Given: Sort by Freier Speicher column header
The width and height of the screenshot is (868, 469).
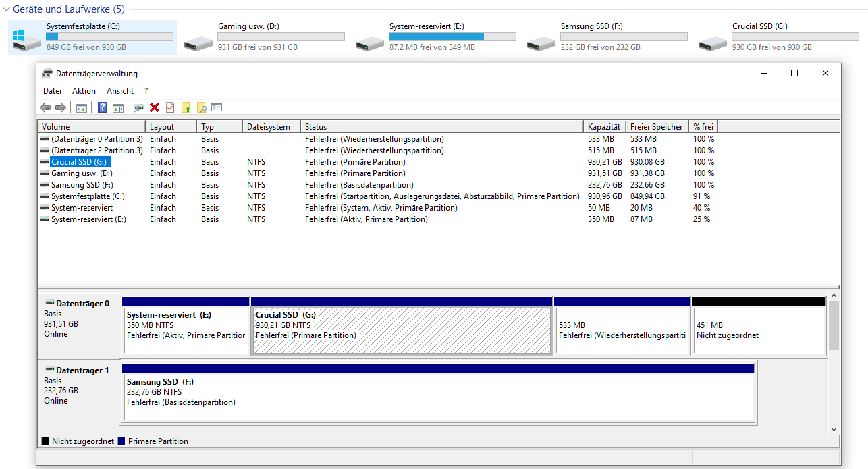Looking at the screenshot, I should 657,127.
